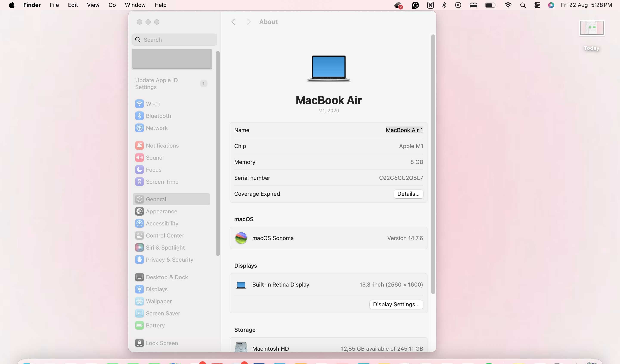Click the Display Settings... button
620x364 pixels.
pyautogui.click(x=396, y=304)
